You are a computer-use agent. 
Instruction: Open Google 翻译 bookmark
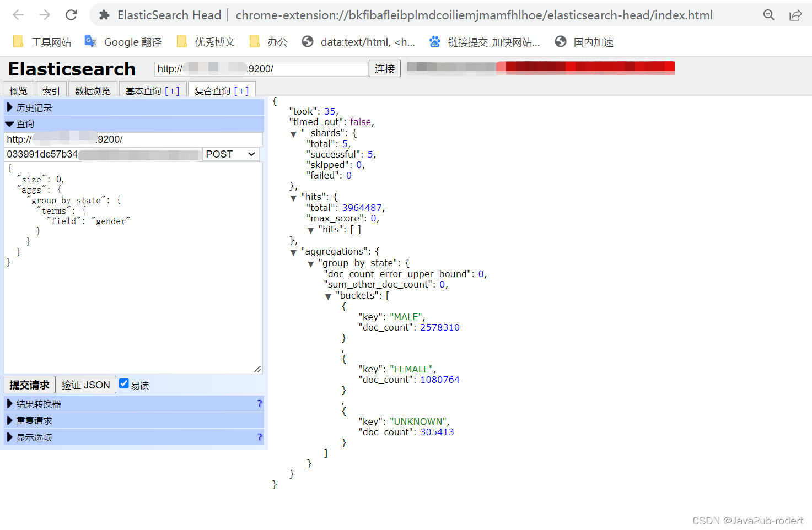tap(123, 42)
